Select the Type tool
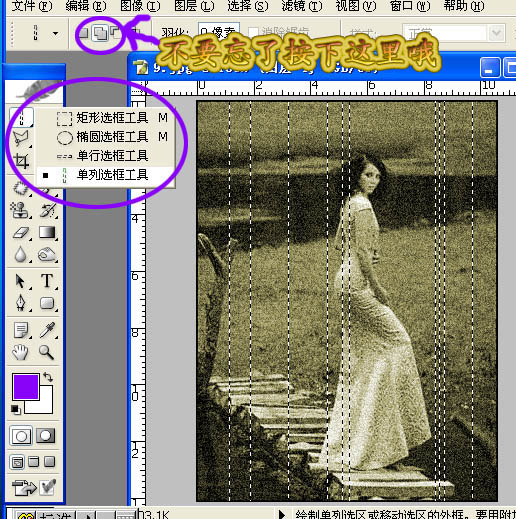 point(47,281)
